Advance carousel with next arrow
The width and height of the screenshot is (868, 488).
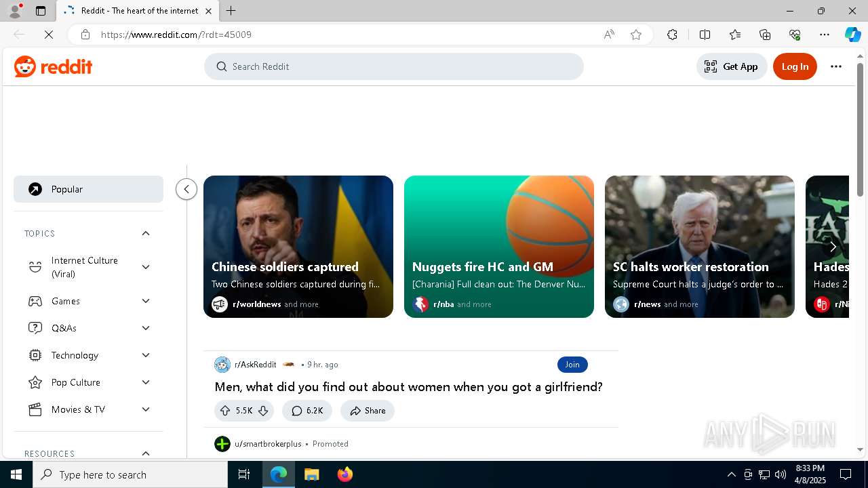click(833, 247)
